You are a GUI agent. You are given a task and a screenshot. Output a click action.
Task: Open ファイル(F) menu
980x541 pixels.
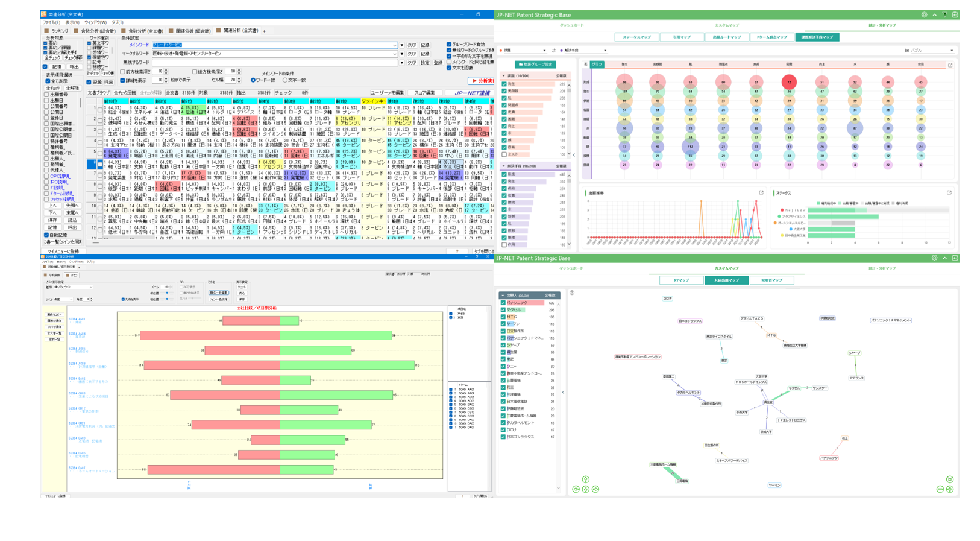coord(51,22)
